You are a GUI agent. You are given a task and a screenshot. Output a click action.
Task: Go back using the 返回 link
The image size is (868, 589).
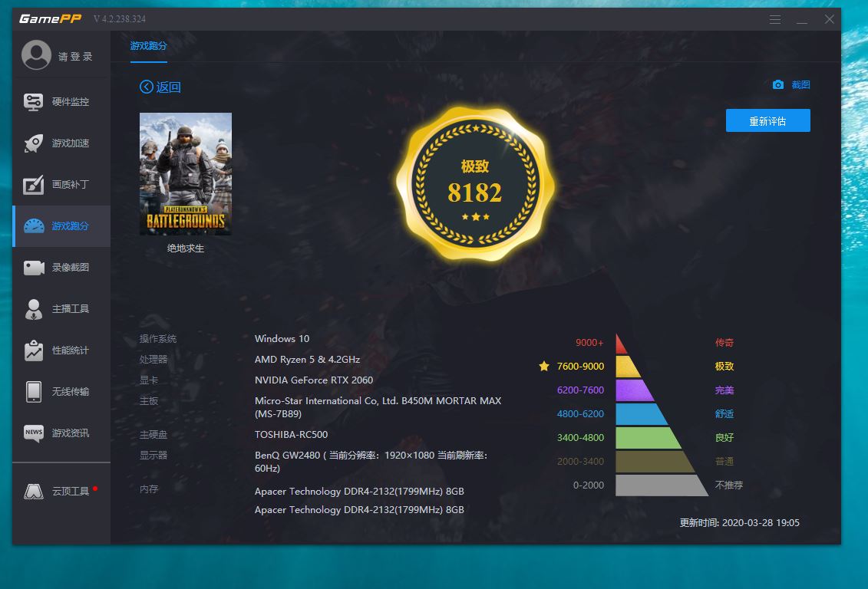tap(160, 87)
